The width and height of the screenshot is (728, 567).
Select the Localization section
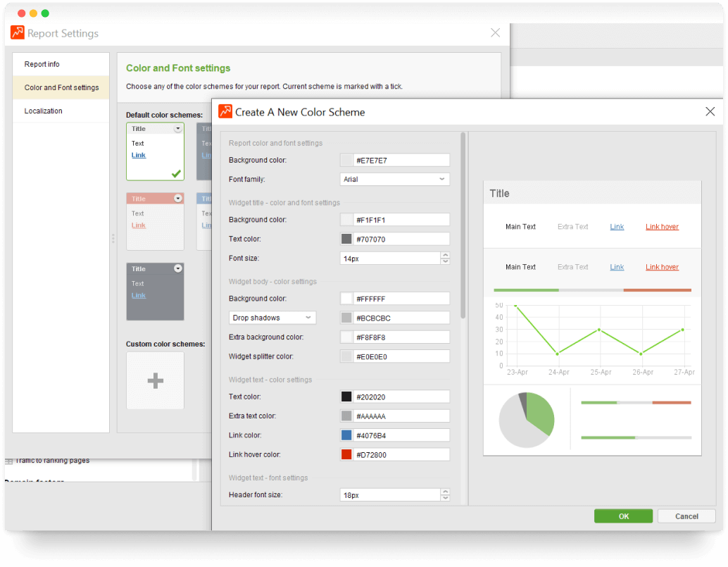click(x=61, y=111)
